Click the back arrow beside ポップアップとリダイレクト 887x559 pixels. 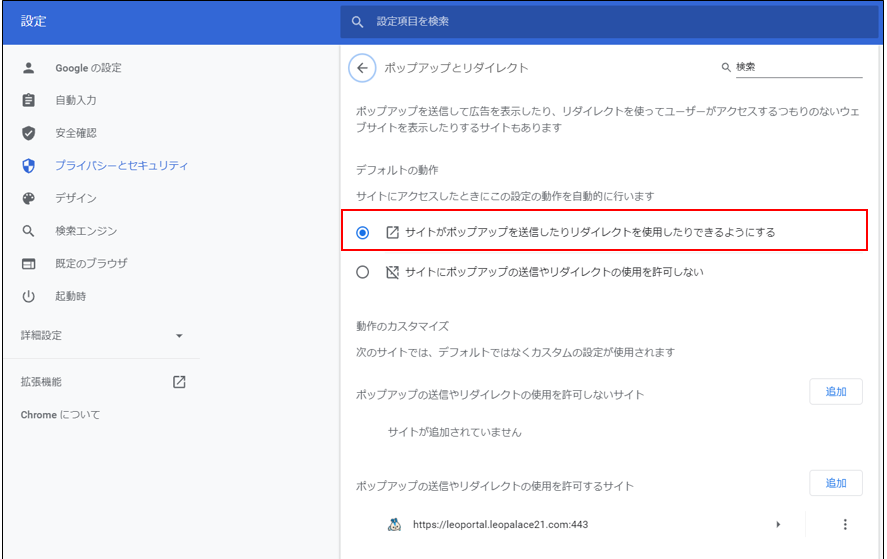(361, 68)
